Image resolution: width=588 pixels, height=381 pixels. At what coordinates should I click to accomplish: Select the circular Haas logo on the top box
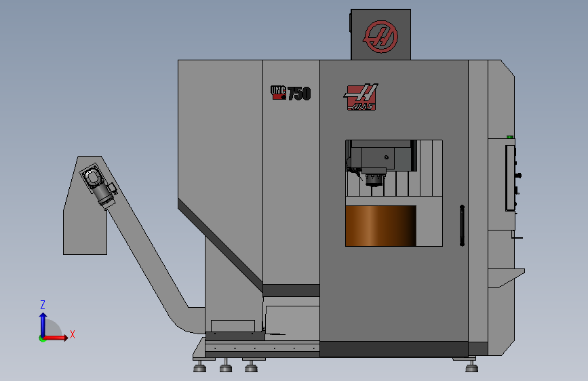[380, 37]
